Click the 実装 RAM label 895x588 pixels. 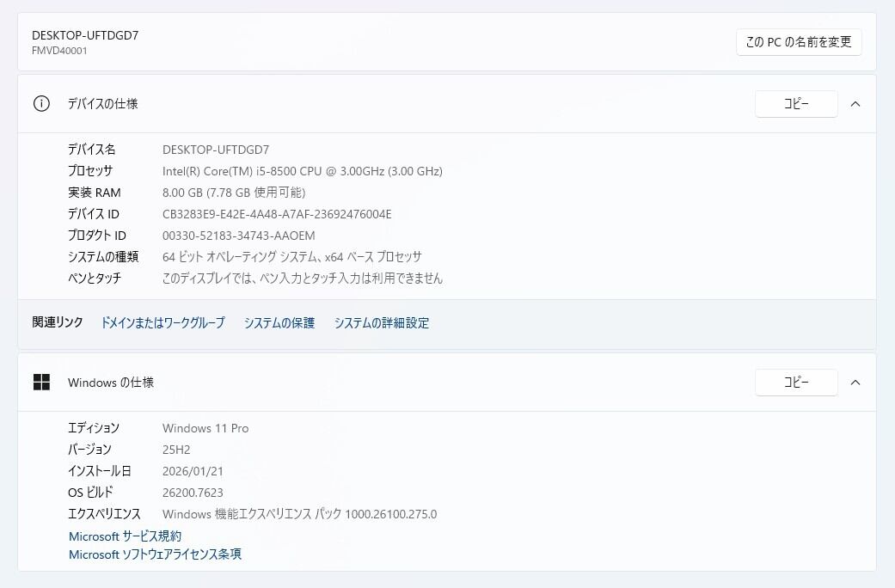95,193
